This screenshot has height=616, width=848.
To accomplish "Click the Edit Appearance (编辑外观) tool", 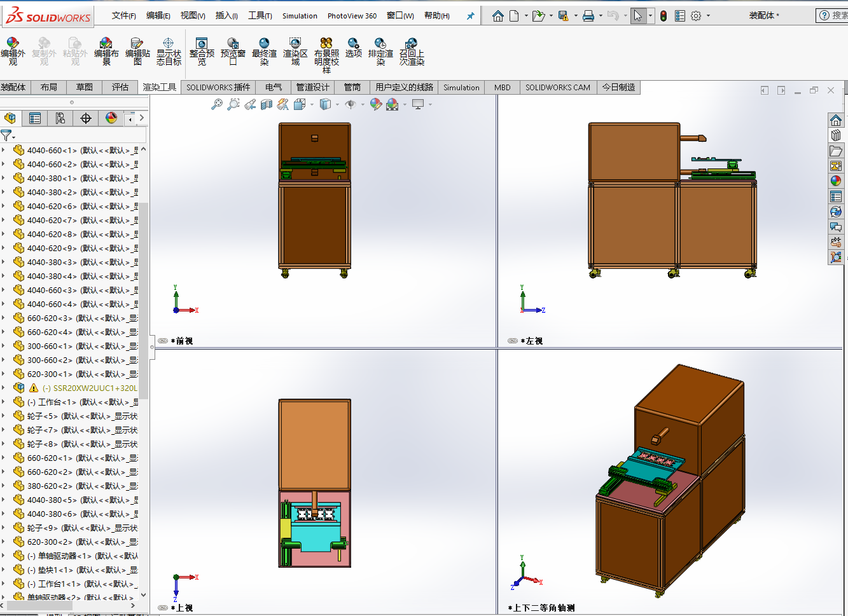I will coord(13,51).
